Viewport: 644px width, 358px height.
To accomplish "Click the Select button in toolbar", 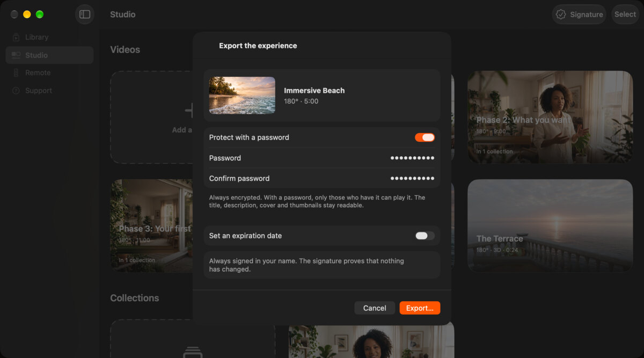I will coord(625,14).
